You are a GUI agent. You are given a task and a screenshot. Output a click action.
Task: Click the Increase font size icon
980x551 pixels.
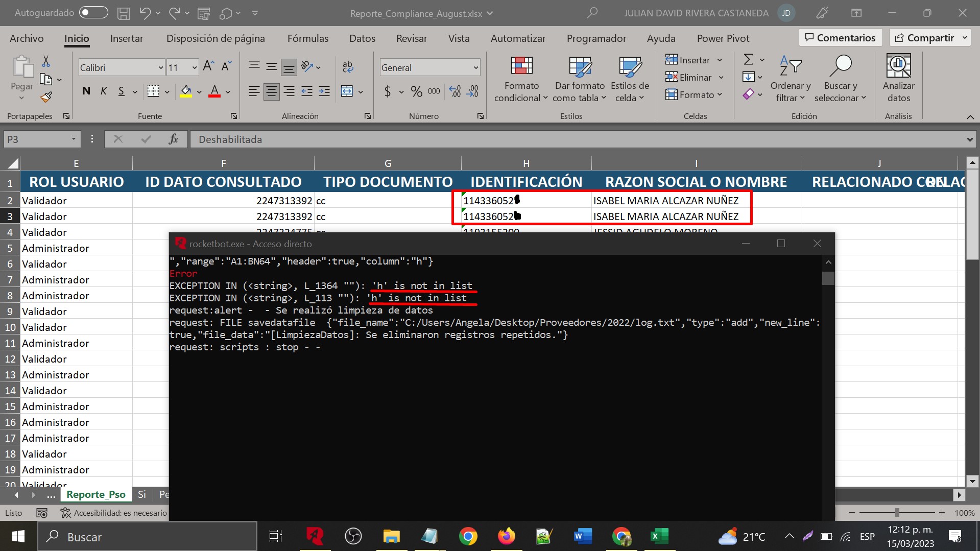208,66
